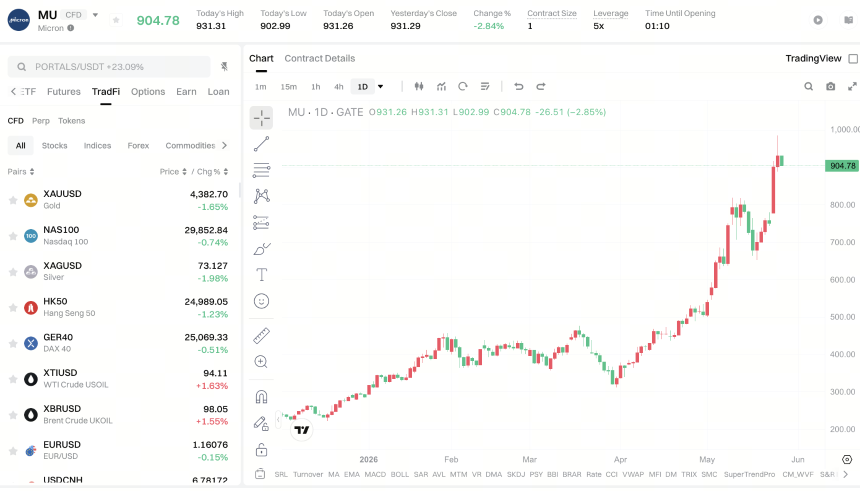Open the chart templates list icon
Image resolution: width=860 pixels, height=491 pixels.
(485, 86)
